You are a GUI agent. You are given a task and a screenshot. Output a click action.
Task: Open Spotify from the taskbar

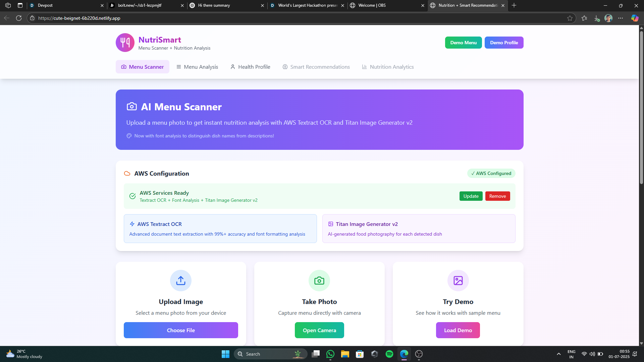pyautogui.click(x=389, y=354)
